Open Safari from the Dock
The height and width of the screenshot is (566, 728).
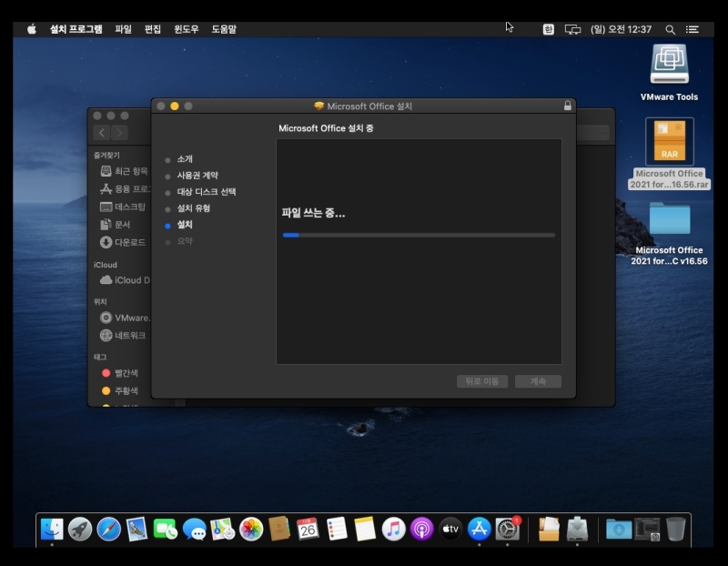108,529
